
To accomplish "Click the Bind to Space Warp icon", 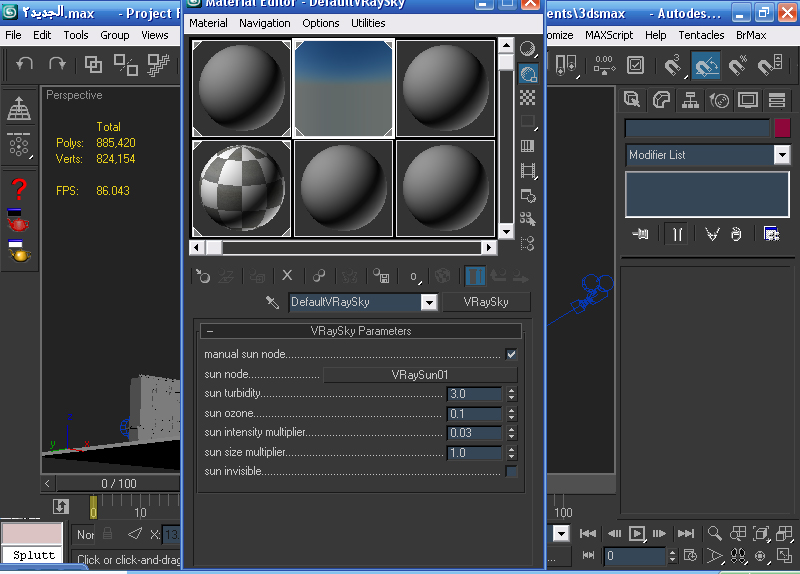I will click(158, 65).
